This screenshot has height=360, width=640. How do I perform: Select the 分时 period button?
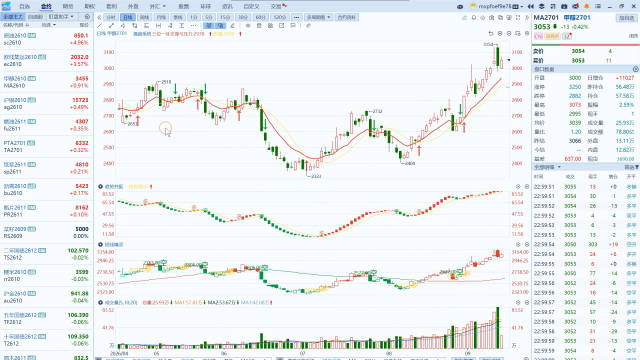tap(111, 17)
